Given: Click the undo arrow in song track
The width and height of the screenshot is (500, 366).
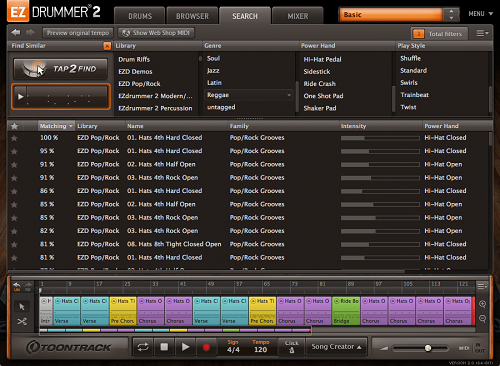Looking at the screenshot, I should click(x=16, y=286).
